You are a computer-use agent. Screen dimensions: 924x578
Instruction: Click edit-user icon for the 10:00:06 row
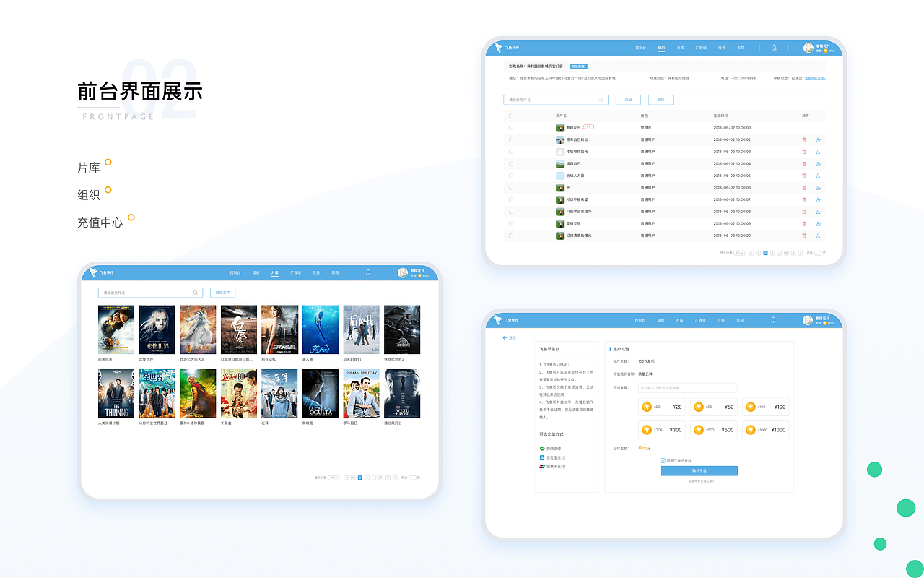(818, 188)
